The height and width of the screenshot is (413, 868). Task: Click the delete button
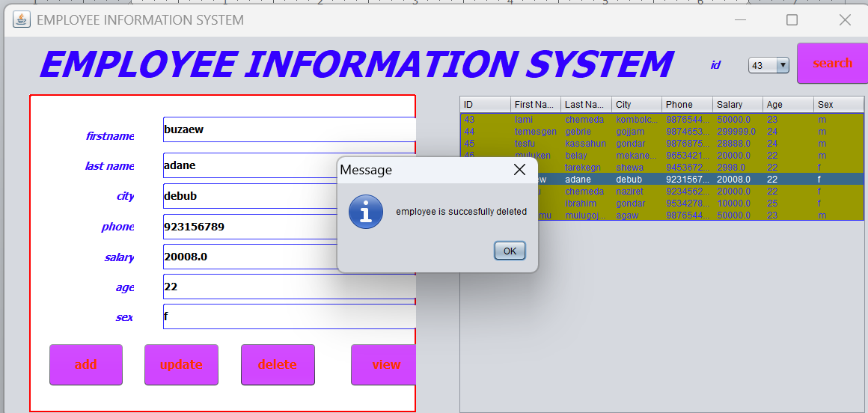278,364
